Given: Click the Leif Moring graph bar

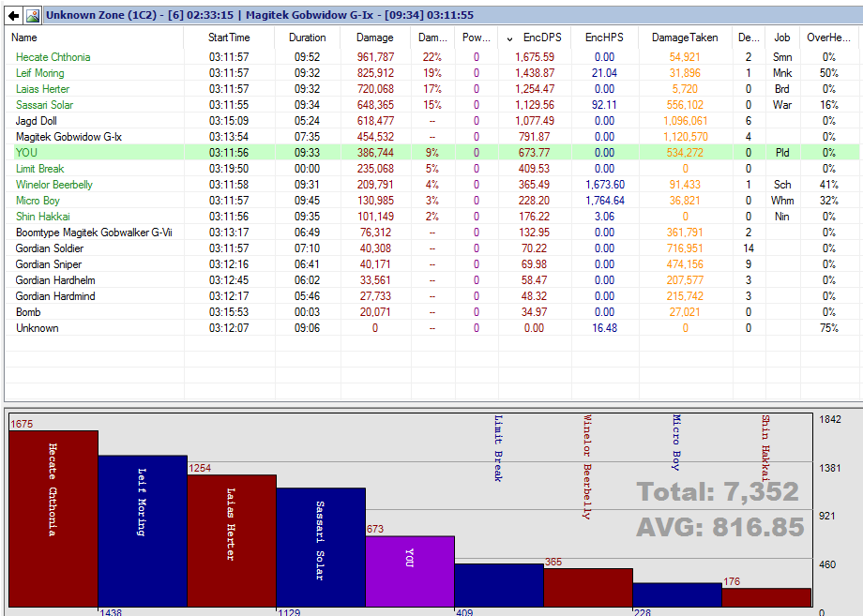Looking at the screenshot, I should pyautogui.click(x=143, y=532).
